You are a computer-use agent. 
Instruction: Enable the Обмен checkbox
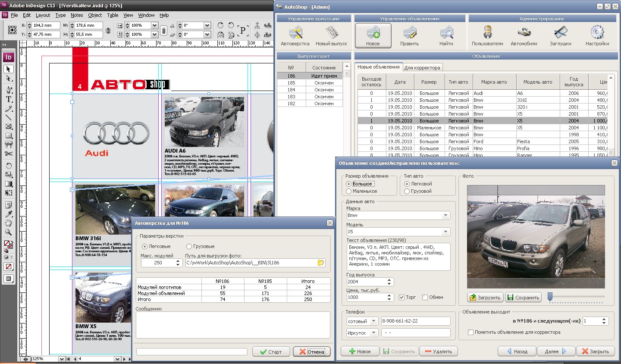click(x=425, y=297)
